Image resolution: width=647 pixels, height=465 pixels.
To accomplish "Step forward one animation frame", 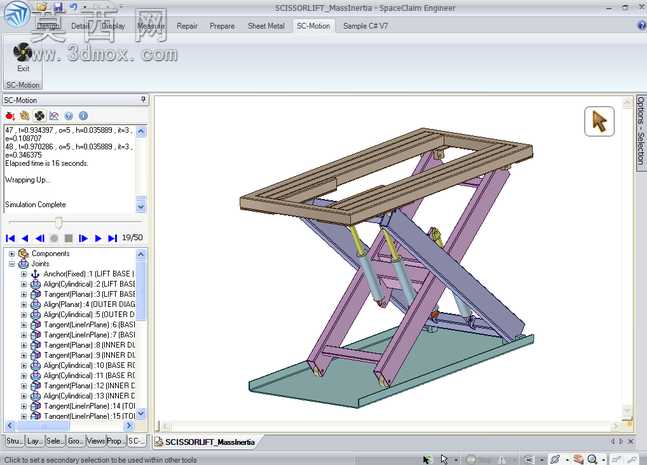I will click(x=83, y=238).
